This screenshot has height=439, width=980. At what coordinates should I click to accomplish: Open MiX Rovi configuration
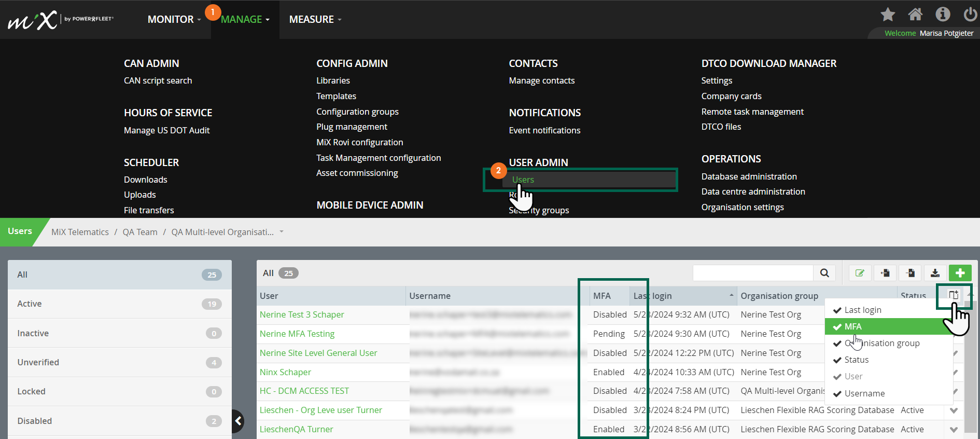click(x=359, y=142)
